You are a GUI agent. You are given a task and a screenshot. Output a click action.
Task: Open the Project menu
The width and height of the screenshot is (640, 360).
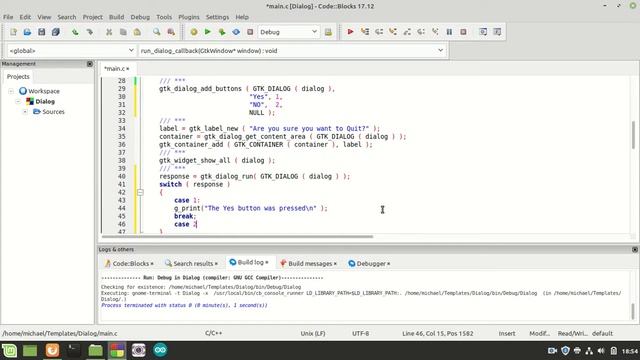point(93,17)
